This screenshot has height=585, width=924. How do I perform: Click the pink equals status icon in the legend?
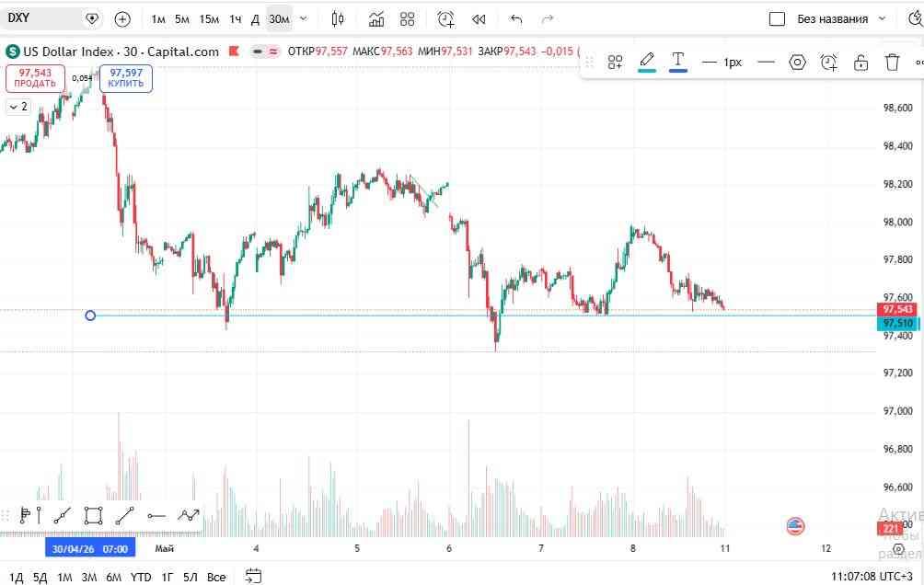(x=273, y=52)
